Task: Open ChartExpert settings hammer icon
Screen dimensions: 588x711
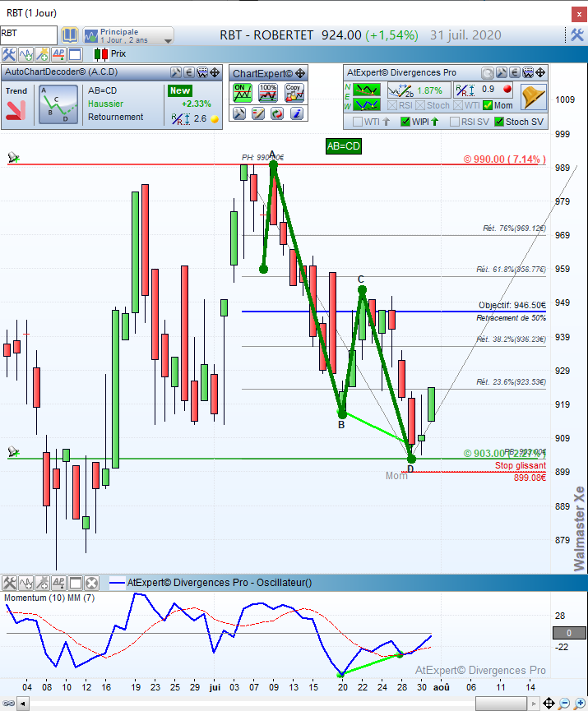Action: click(239, 113)
